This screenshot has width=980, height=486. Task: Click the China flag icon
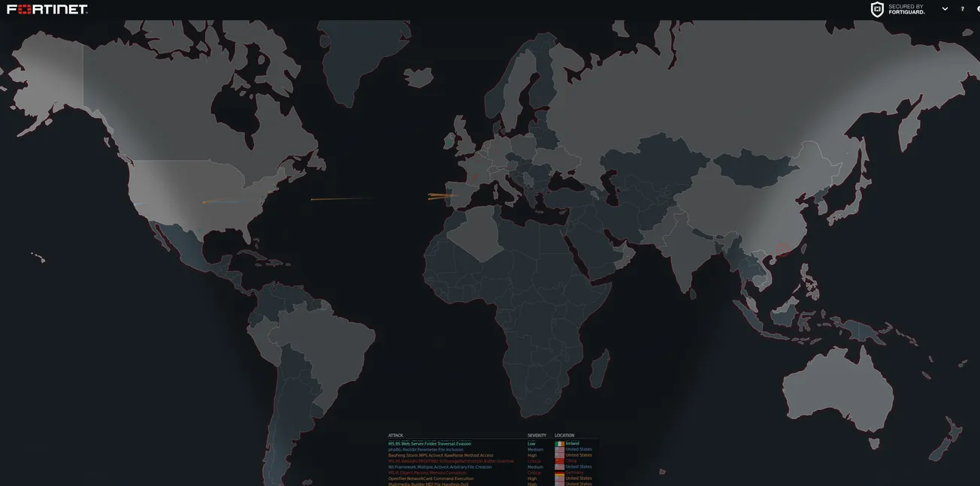point(559,461)
